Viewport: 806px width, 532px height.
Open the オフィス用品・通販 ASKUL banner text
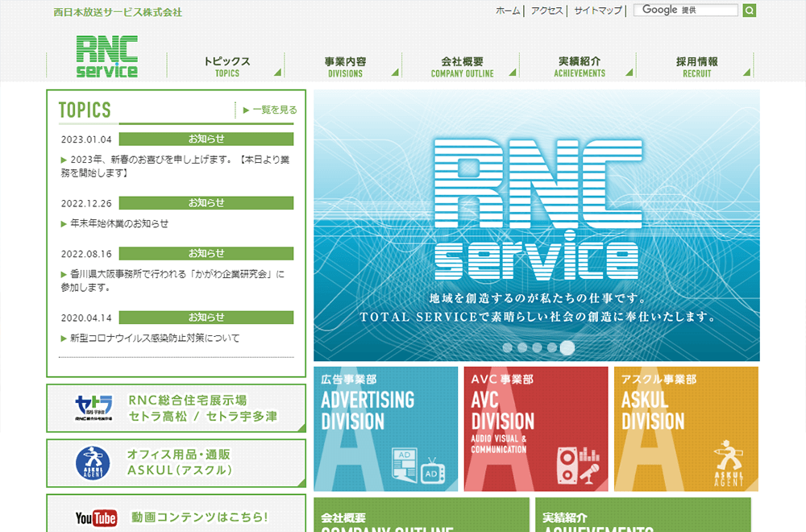point(180,463)
